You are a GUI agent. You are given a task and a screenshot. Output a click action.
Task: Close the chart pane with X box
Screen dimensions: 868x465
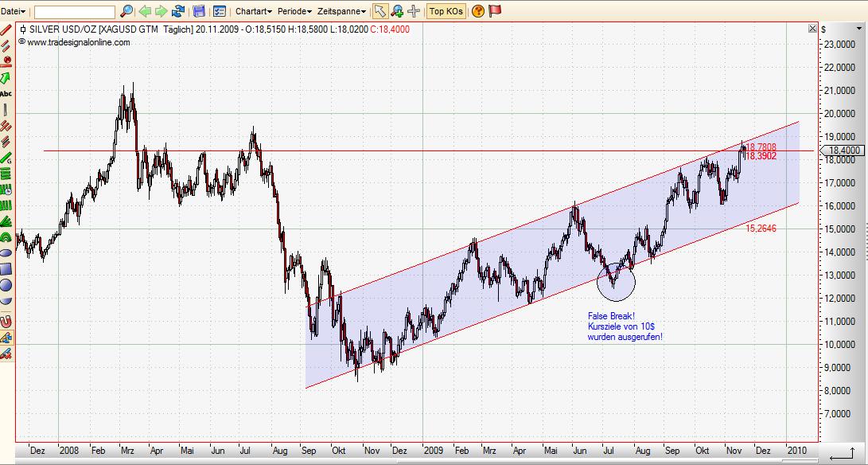pos(812,28)
